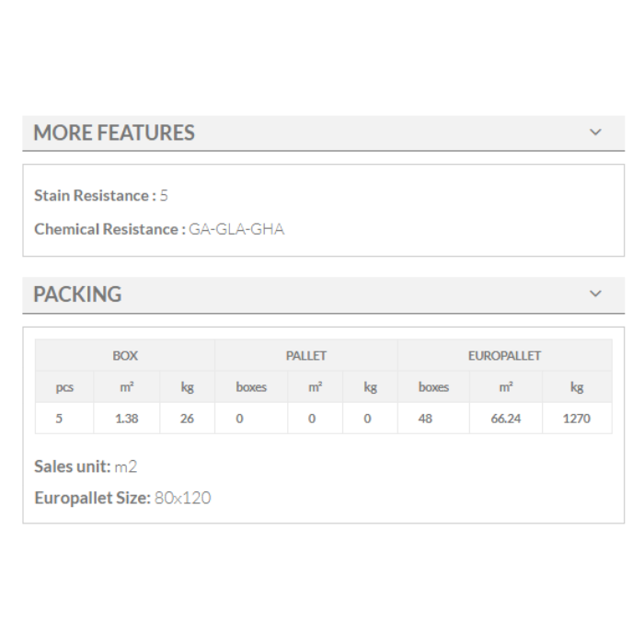Click the EUROPALLET column group header
This screenshot has width=644, height=644.
[x=504, y=355]
